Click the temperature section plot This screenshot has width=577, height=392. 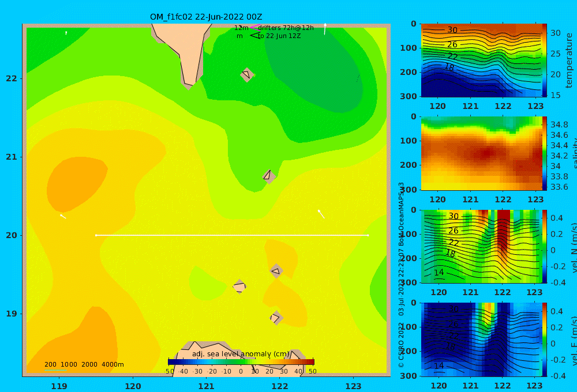pos(482,61)
